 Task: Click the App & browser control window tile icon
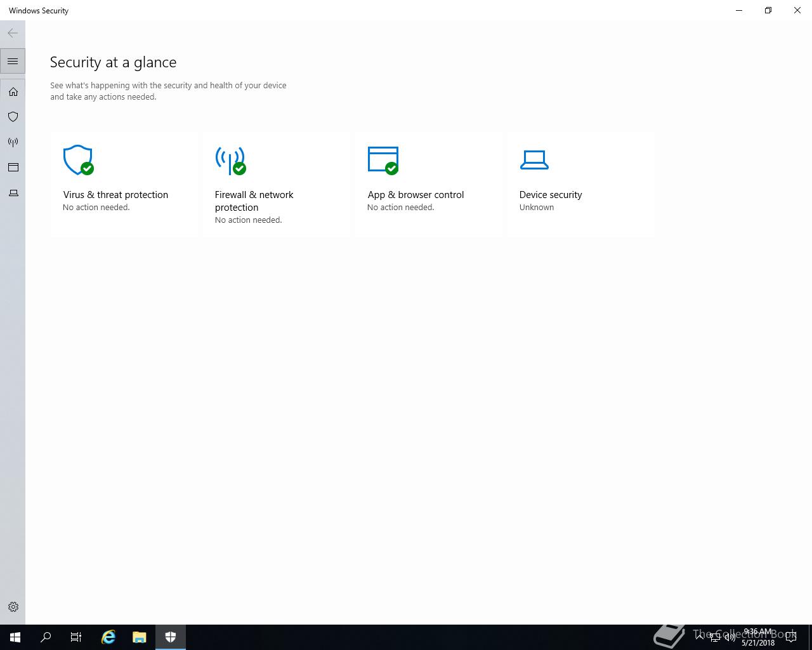pos(383,160)
